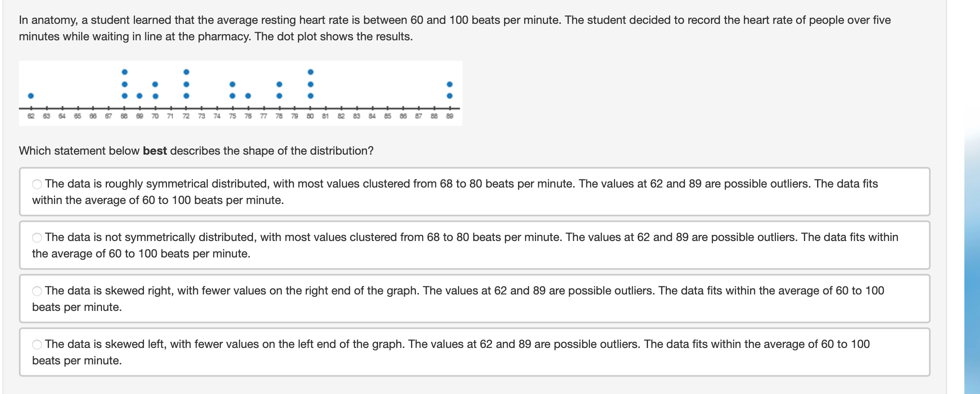The height and width of the screenshot is (394, 980).
Task: Click the top dot above 68
Action: pos(124,72)
